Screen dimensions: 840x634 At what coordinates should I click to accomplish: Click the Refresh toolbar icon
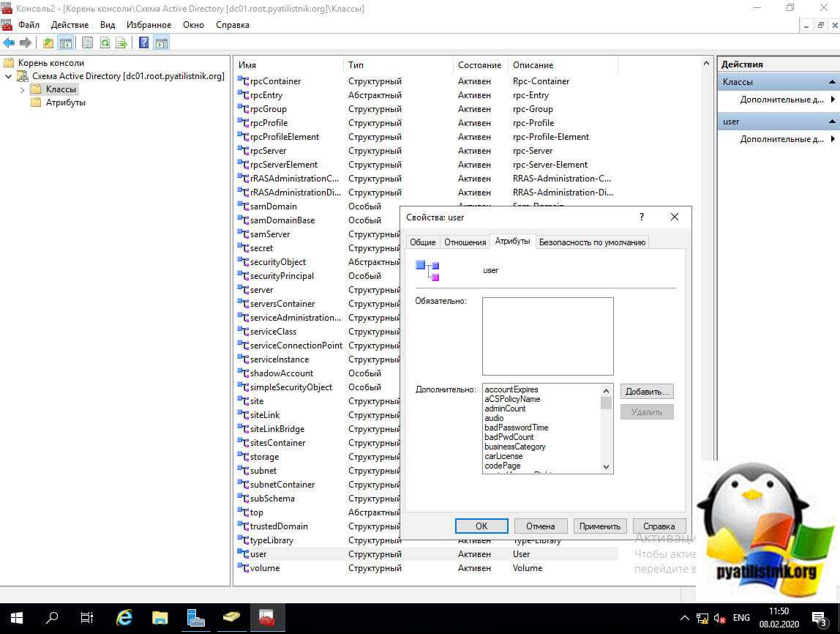click(x=105, y=43)
